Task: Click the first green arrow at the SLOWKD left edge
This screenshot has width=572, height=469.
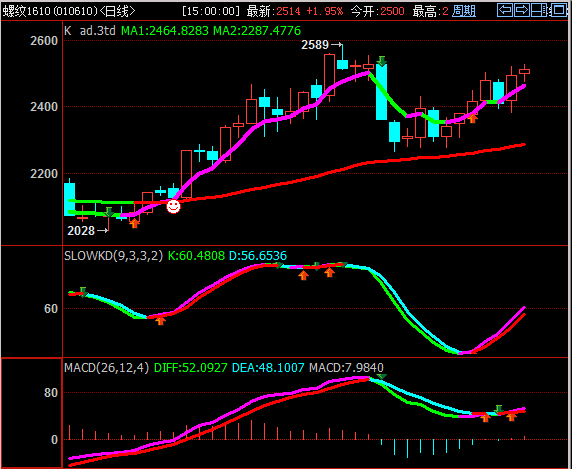Action: 83,291
